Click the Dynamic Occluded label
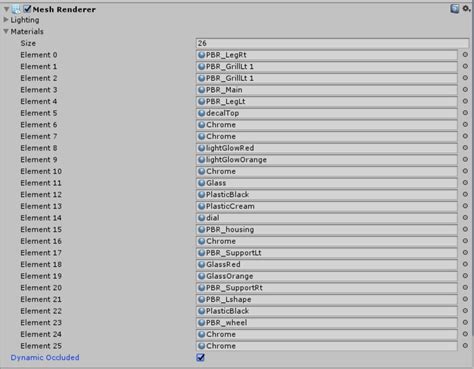The image size is (474, 369). tap(45, 358)
